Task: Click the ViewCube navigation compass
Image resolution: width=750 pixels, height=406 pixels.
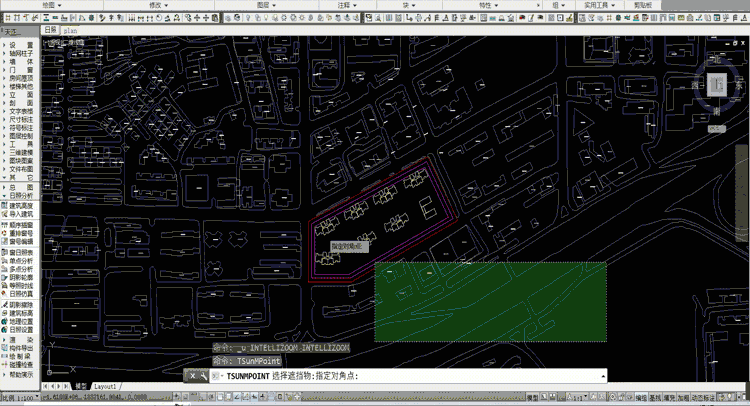Action: point(715,86)
